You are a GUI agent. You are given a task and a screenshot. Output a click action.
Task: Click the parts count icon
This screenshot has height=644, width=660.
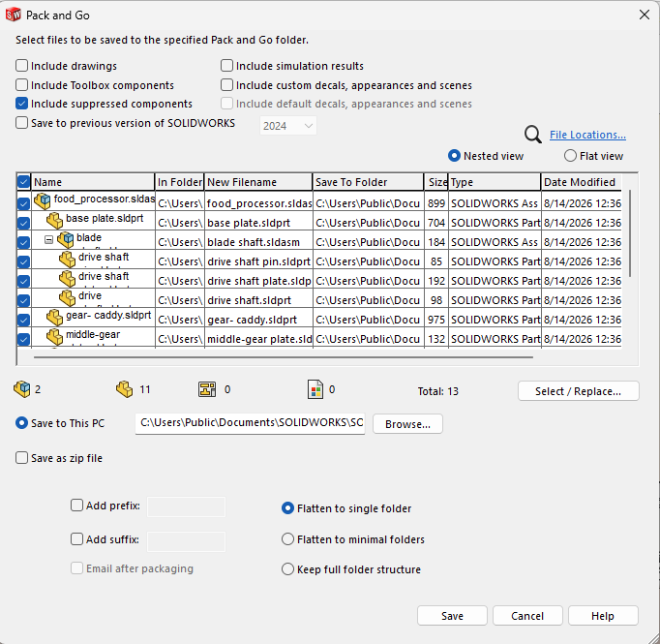(x=124, y=389)
